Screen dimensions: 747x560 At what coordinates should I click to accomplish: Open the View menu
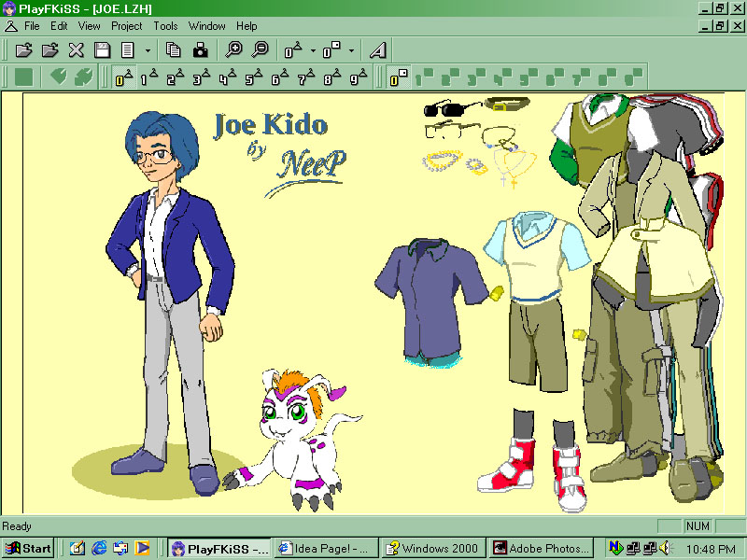pyautogui.click(x=89, y=26)
